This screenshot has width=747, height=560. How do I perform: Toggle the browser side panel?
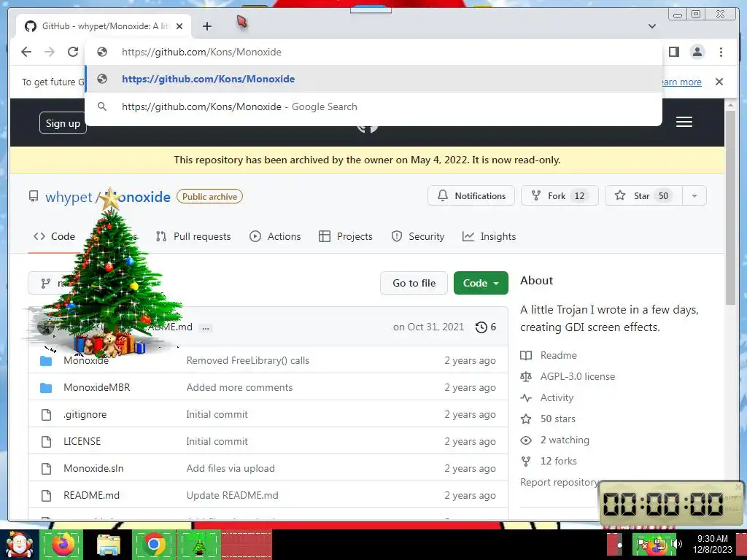click(x=673, y=52)
